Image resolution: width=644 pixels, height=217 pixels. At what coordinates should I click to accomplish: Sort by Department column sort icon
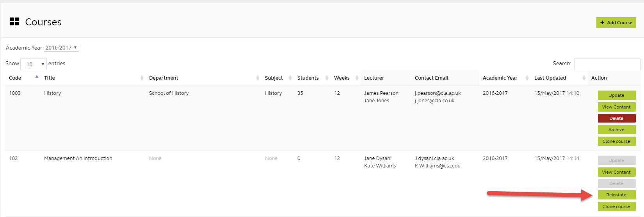(258, 78)
